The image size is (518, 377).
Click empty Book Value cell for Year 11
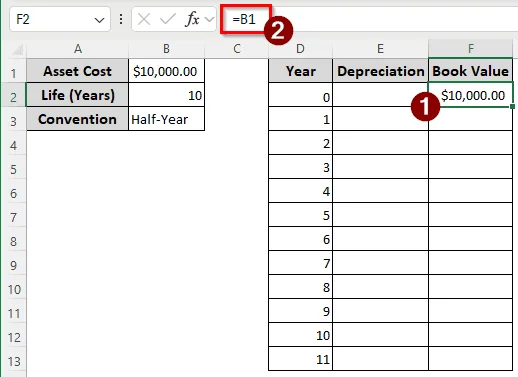(471, 359)
